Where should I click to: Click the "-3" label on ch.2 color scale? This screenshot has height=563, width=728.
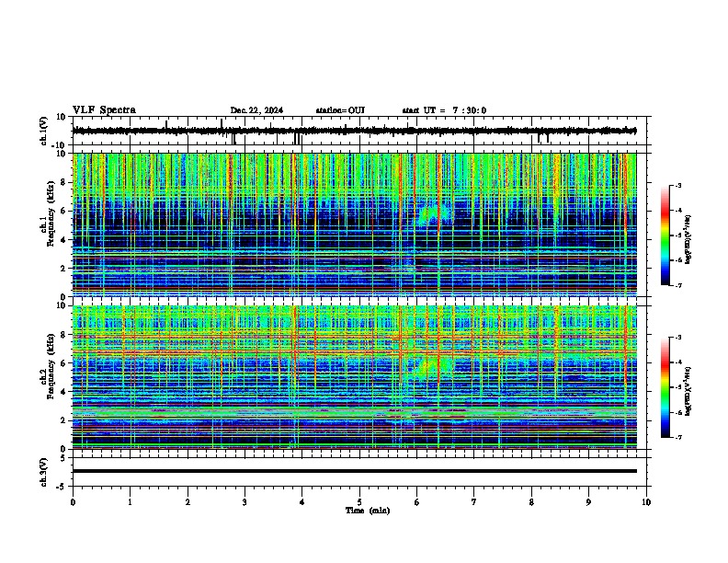click(x=678, y=338)
